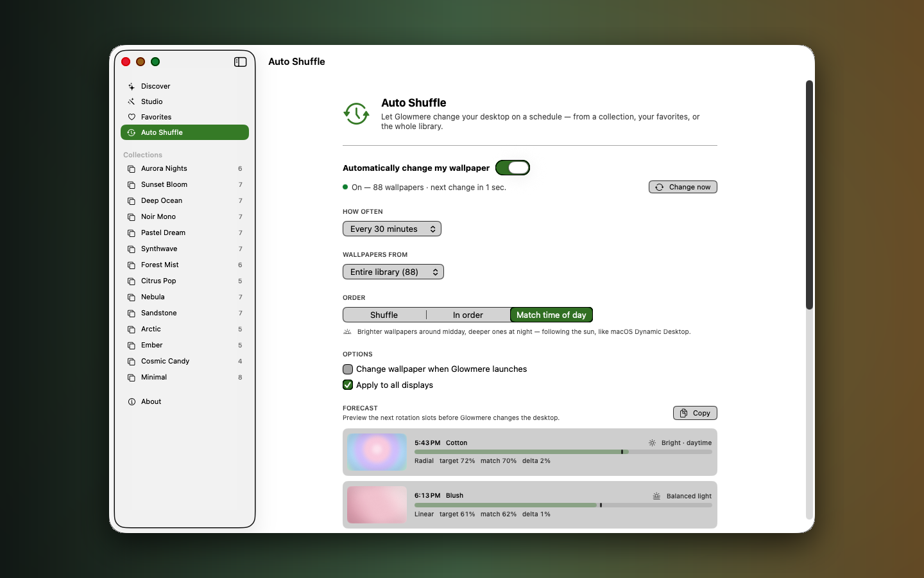Click the Blush forecast brightness bar
Image resolution: width=924 pixels, height=578 pixels.
tap(563, 505)
